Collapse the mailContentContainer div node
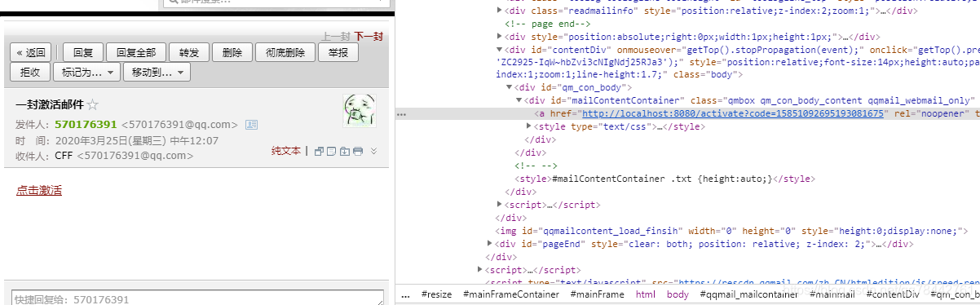Image resolution: width=980 pixels, height=305 pixels. coord(519,100)
